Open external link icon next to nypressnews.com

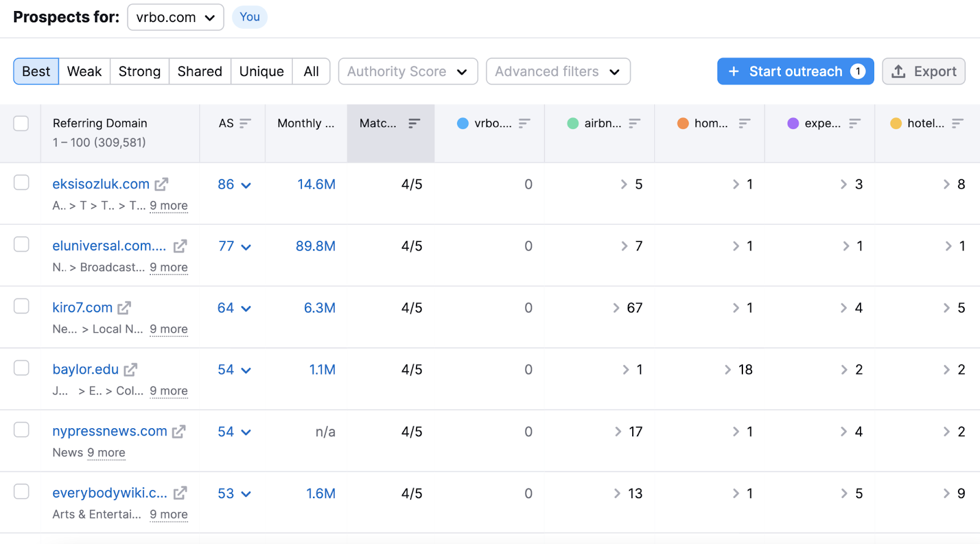(x=179, y=432)
